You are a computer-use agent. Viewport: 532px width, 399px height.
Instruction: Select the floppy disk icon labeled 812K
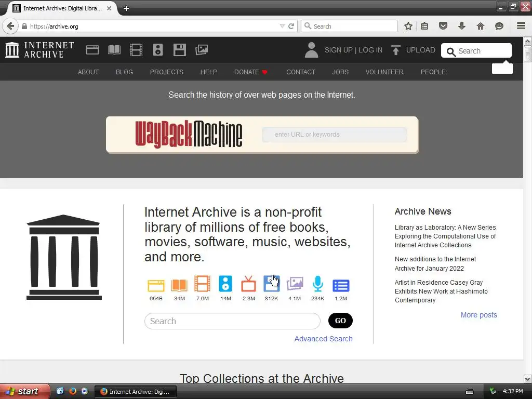click(x=271, y=284)
